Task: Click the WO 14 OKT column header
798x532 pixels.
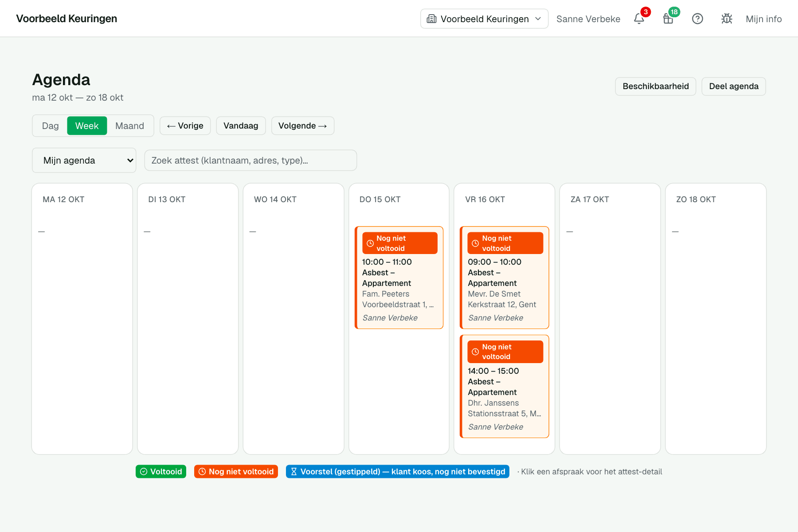Action: coord(275,199)
